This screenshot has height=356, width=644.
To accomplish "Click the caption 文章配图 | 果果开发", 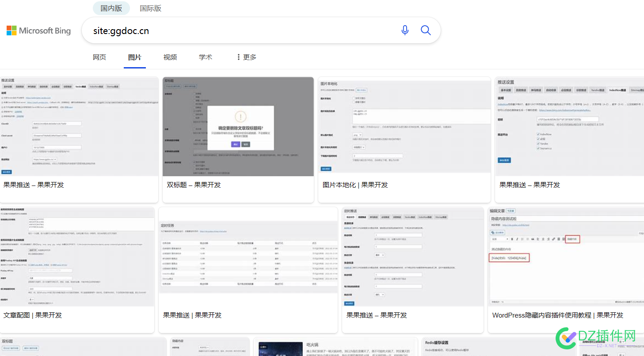I will coord(33,315).
